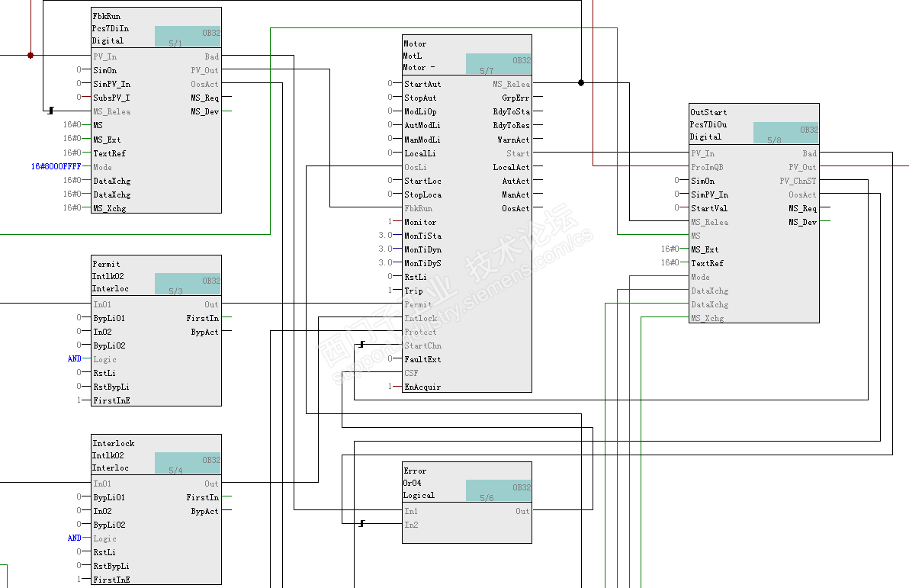
Task: Click MS_Dev output on OutStart block
Action: click(802, 222)
